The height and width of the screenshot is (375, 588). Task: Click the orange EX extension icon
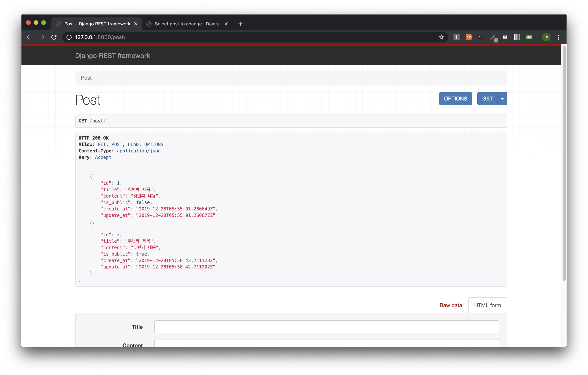pos(468,37)
